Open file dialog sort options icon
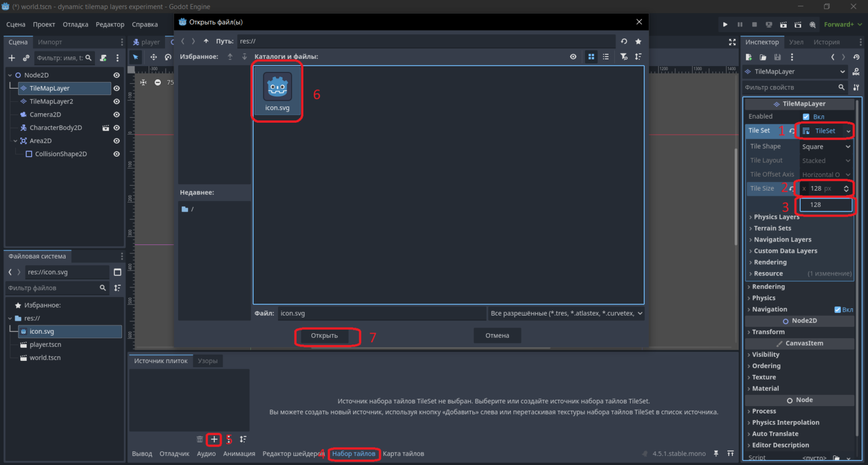 coord(639,57)
